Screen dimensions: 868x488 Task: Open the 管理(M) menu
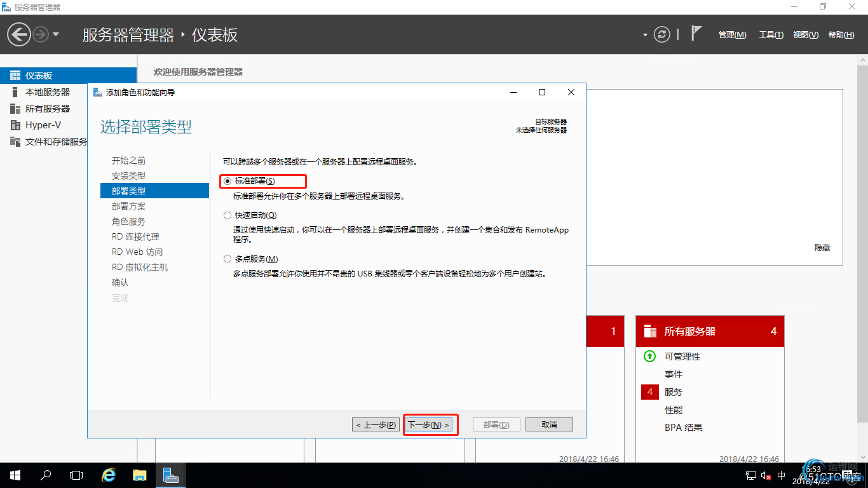point(733,35)
